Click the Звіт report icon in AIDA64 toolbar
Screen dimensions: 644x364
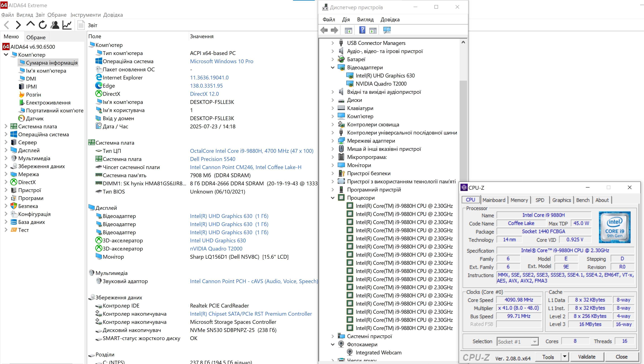point(81,25)
